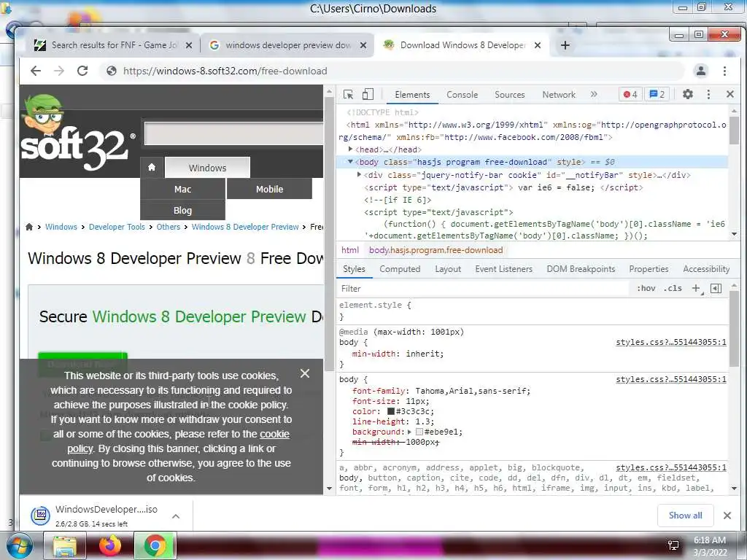
Task: Close the Download Windows 8 Developer tab
Action: (x=538, y=45)
